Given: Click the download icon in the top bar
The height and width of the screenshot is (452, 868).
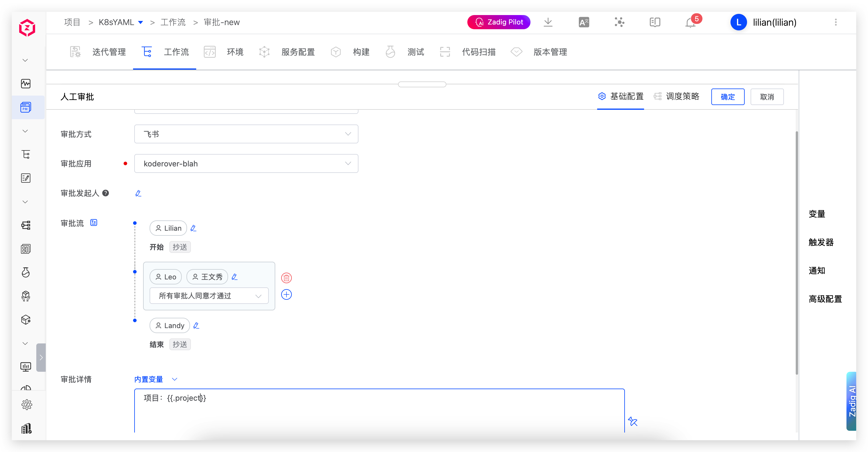Looking at the screenshot, I should [x=548, y=22].
